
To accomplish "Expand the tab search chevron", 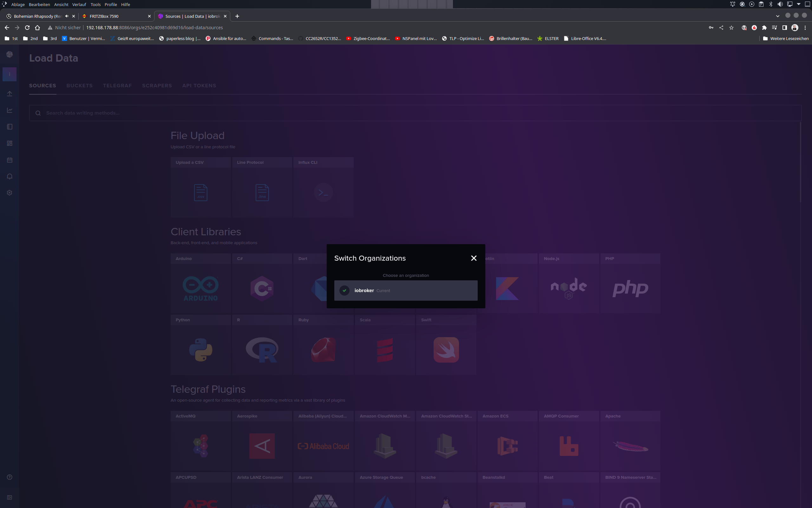I will pyautogui.click(x=777, y=16).
